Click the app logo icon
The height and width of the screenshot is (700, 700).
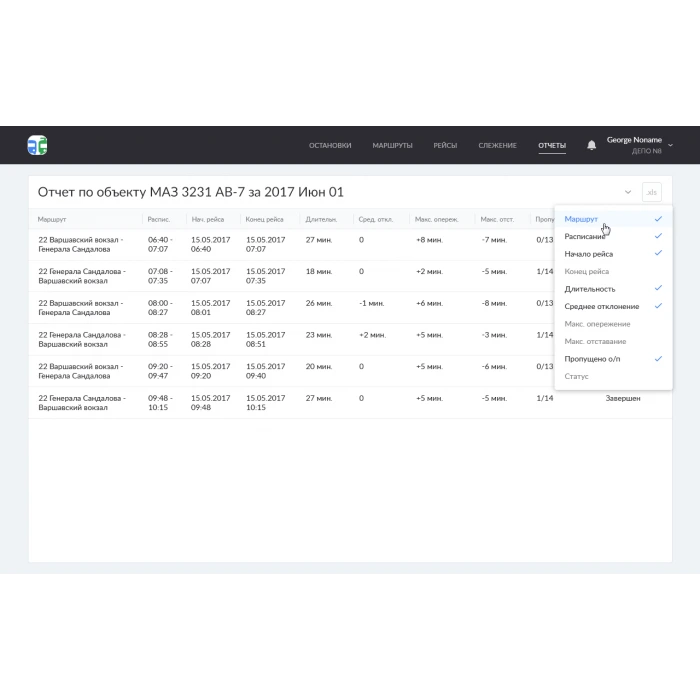coord(37,145)
